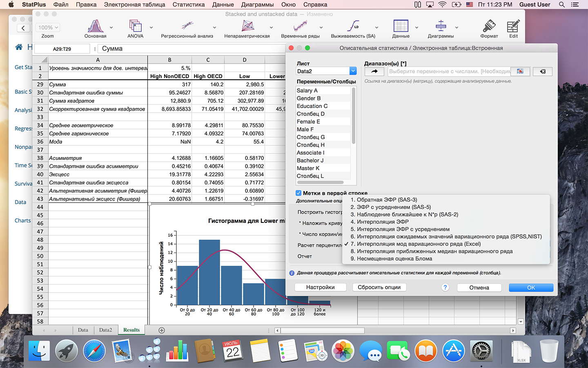Open the ANOVA toolbar tool

135,27
